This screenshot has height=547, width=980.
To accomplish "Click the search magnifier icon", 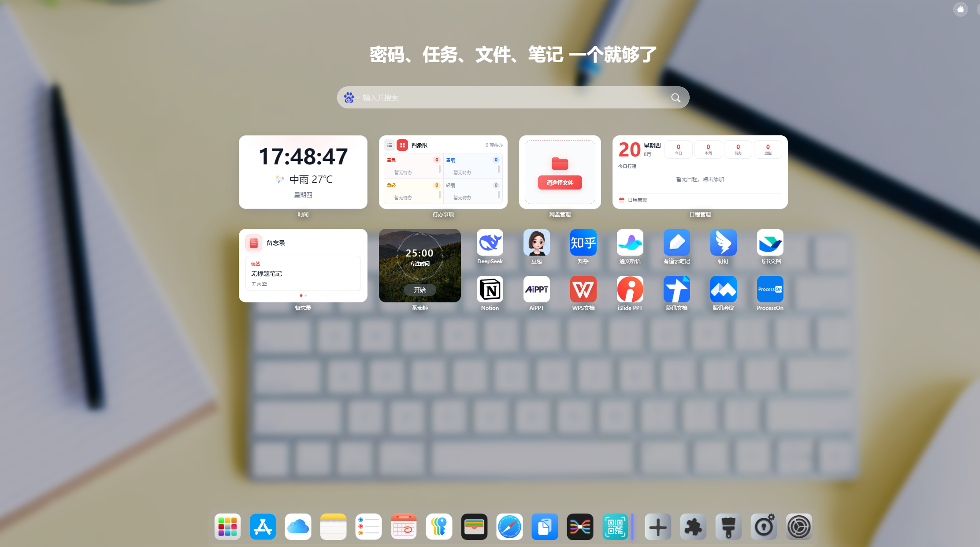I will click(x=676, y=98).
